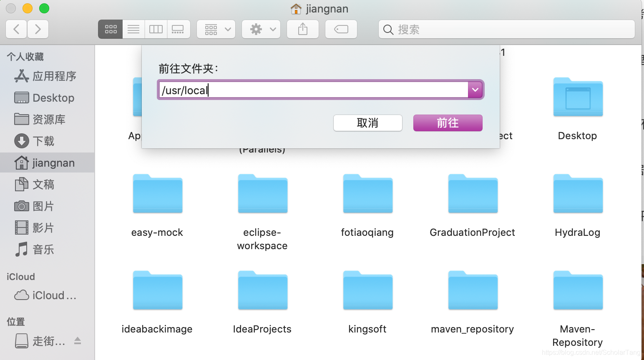Open the gear action menu
Viewport: 644px width, 360px height.
[261, 29]
